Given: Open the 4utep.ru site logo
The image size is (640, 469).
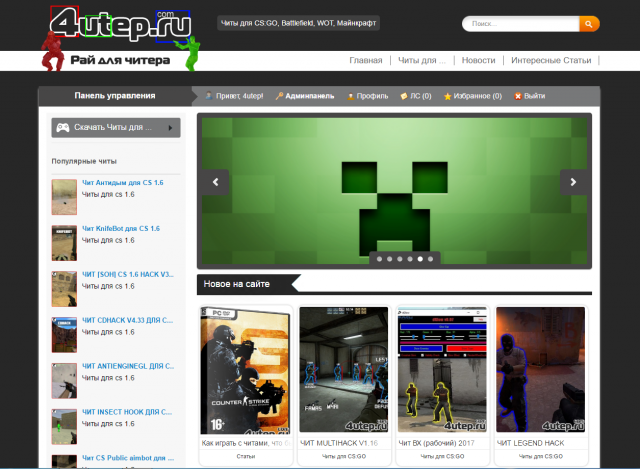Looking at the screenshot, I should (120, 24).
